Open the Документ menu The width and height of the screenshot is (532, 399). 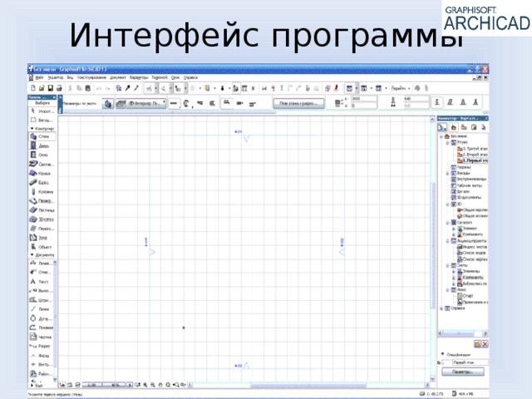118,77
